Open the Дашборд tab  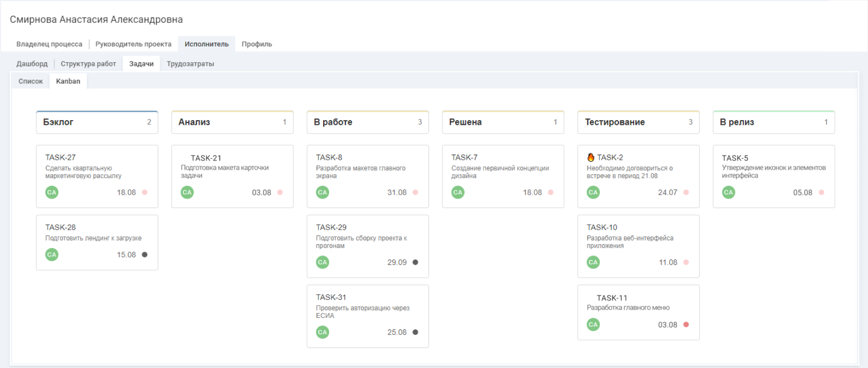tap(32, 63)
